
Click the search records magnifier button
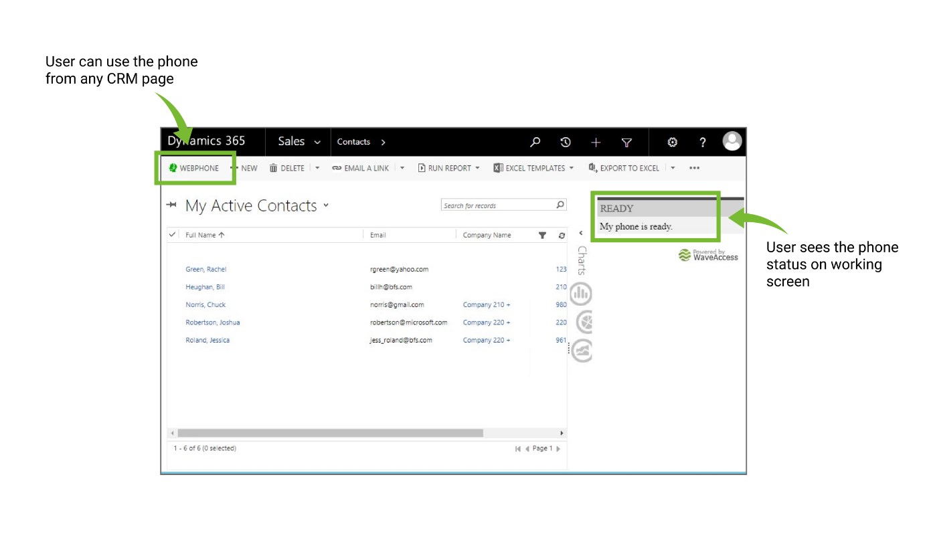click(x=561, y=205)
